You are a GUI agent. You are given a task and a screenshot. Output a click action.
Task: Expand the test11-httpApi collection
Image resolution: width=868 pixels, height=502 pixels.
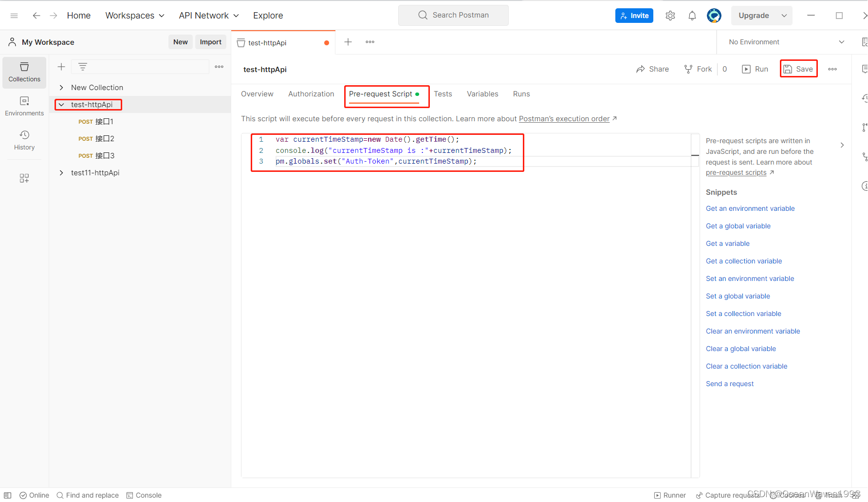(x=61, y=173)
